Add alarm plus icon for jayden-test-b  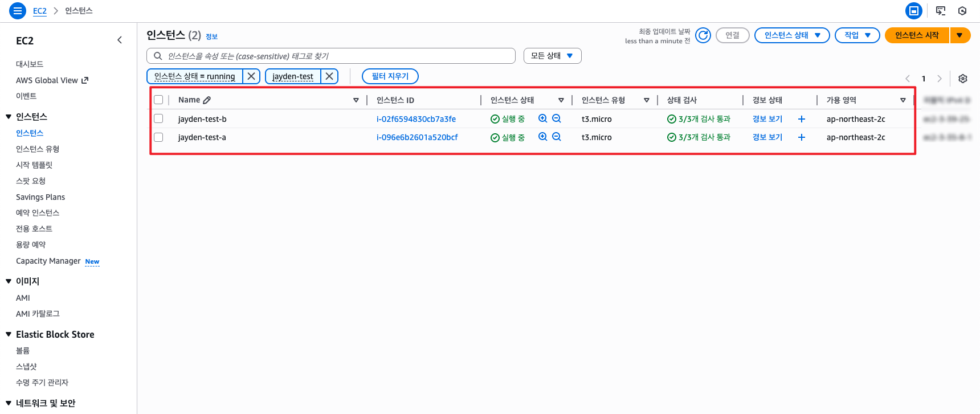[802, 119]
